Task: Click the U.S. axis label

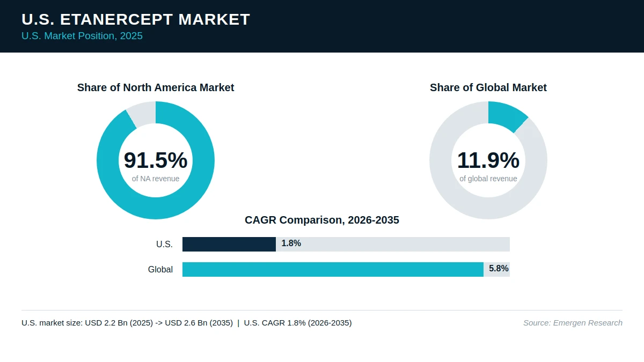Action: click(164, 244)
